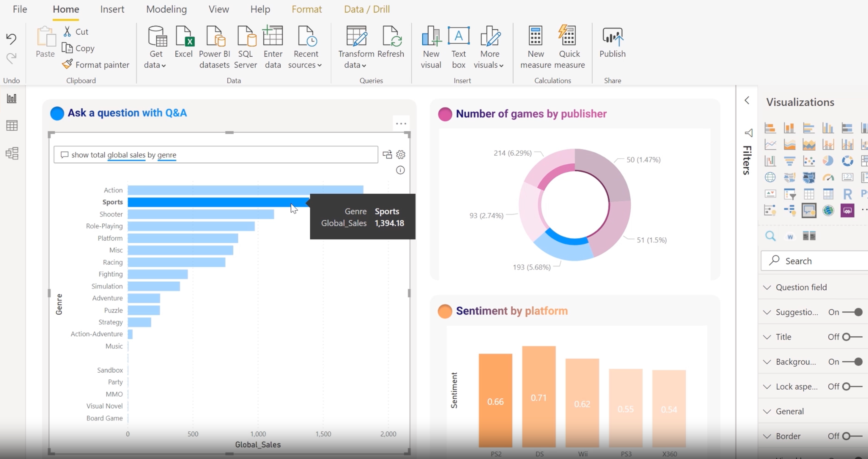Open Model view in the left sidebar
The height and width of the screenshot is (459, 868).
coord(12,153)
